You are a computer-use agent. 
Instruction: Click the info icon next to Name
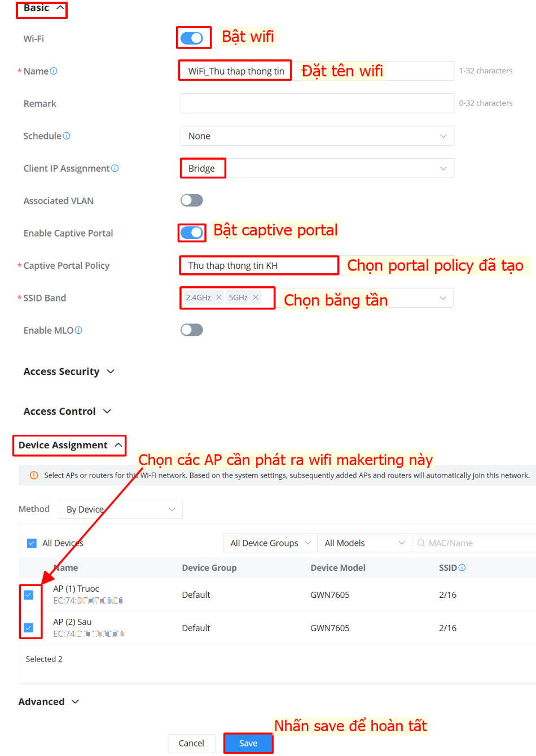tap(54, 71)
